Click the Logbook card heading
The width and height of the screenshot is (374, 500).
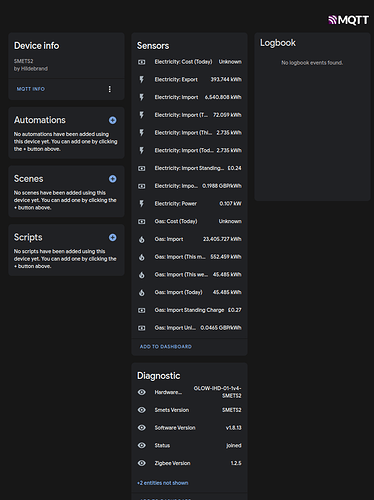(278, 43)
